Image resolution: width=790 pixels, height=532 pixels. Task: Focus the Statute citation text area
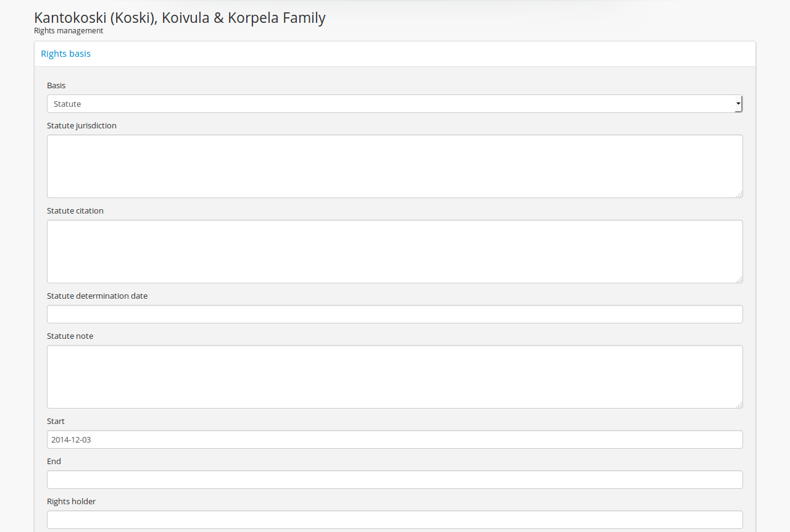coord(394,251)
